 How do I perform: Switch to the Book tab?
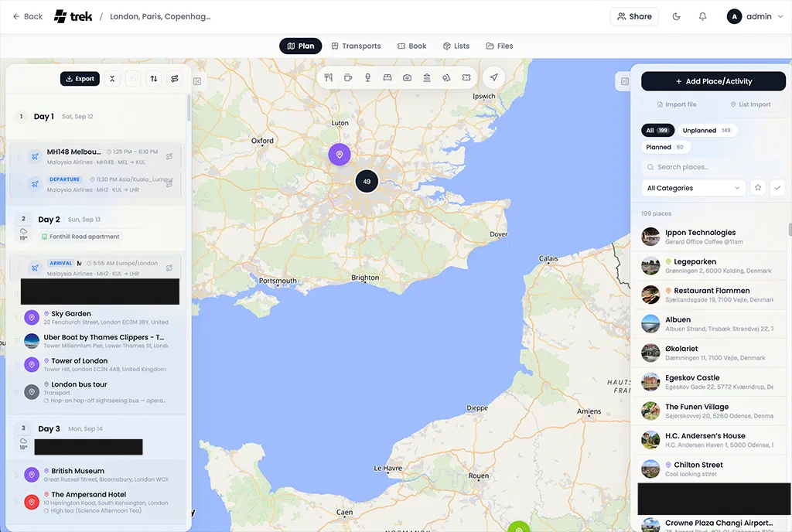pyautogui.click(x=411, y=46)
